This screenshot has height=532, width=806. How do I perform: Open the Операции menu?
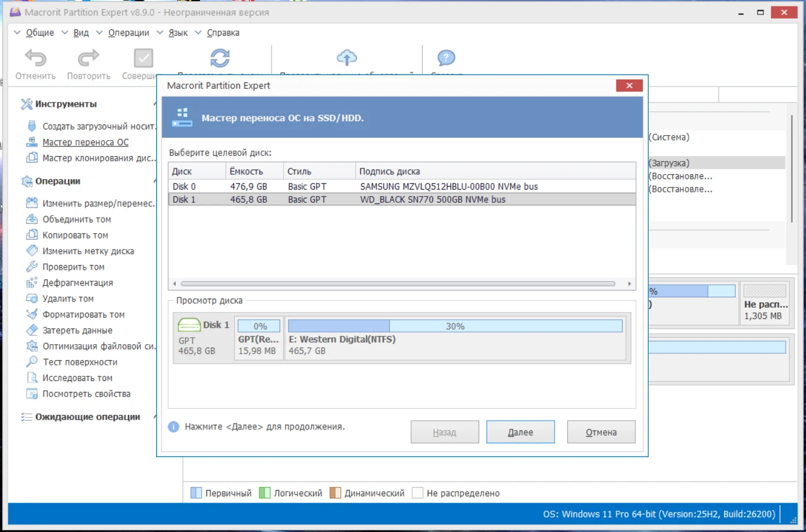(128, 33)
